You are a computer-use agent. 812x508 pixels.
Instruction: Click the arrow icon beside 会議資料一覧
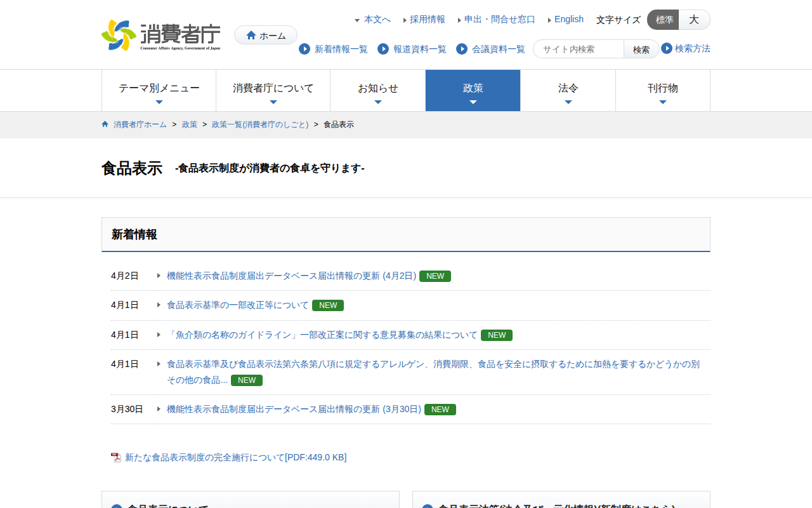coord(462,49)
